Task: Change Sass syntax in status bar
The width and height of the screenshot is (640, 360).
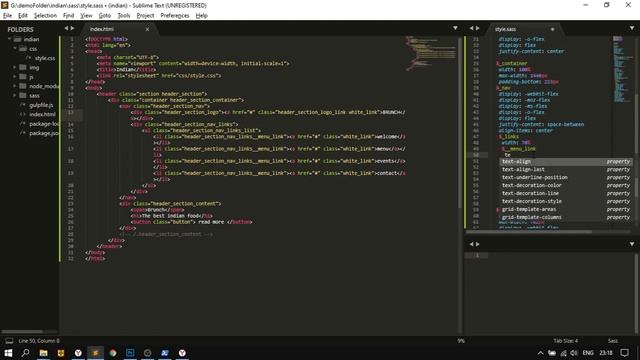Action: (613, 341)
